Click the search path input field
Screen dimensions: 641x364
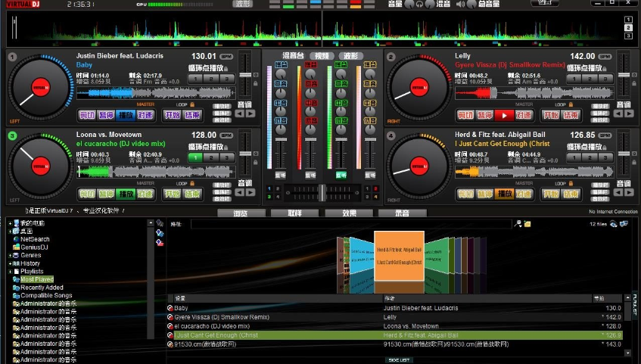(351, 224)
